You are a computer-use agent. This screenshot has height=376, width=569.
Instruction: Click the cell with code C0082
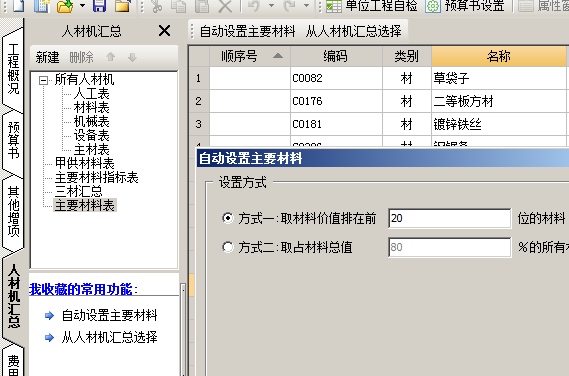(336, 78)
